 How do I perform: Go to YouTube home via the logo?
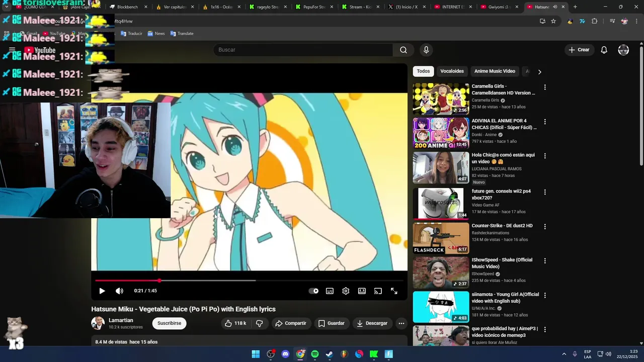(40, 50)
